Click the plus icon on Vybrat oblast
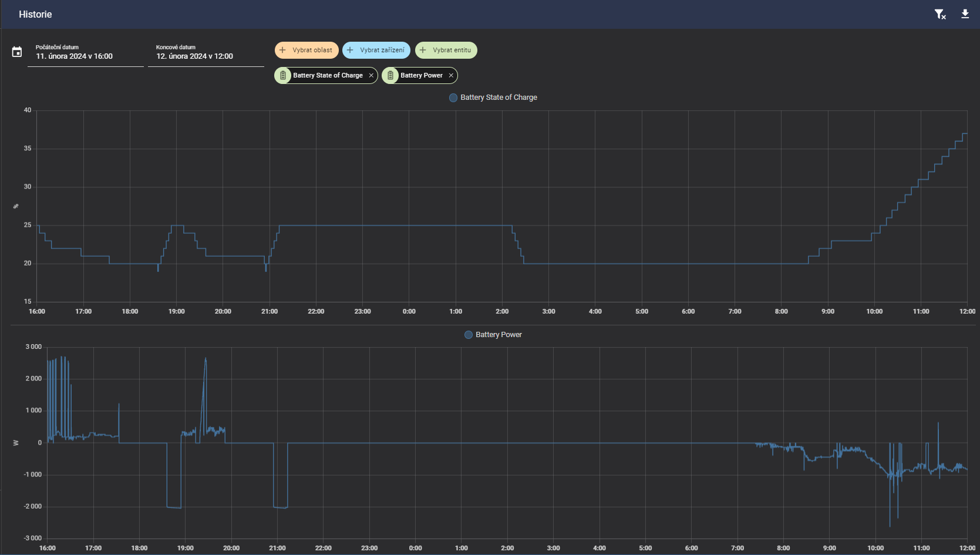This screenshot has height=555, width=980. click(282, 50)
